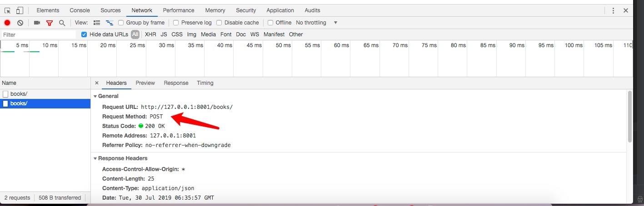The image size is (644, 206).
Task: Select the Headers tab in request details
Action: (116, 83)
